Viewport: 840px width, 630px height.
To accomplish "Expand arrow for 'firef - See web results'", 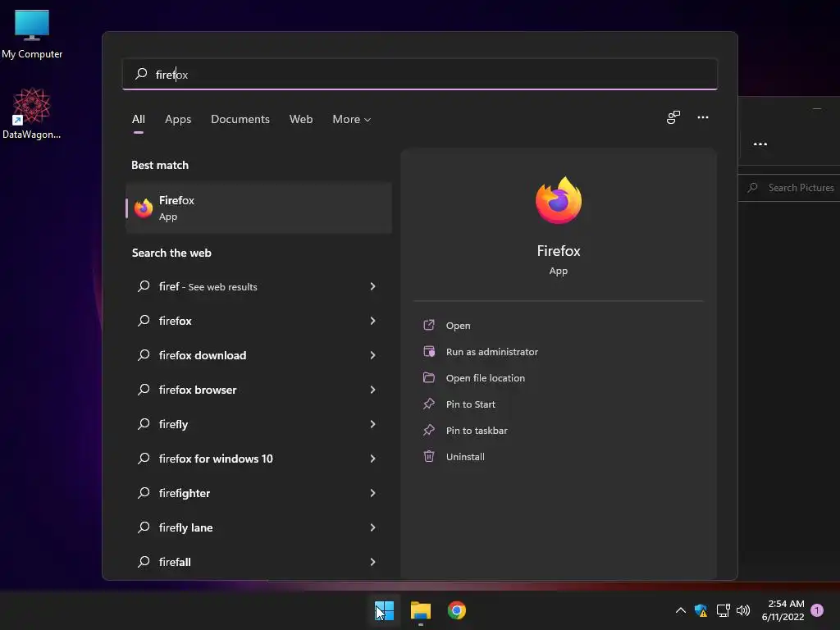I will pyautogui.click(x=373, y=286).
